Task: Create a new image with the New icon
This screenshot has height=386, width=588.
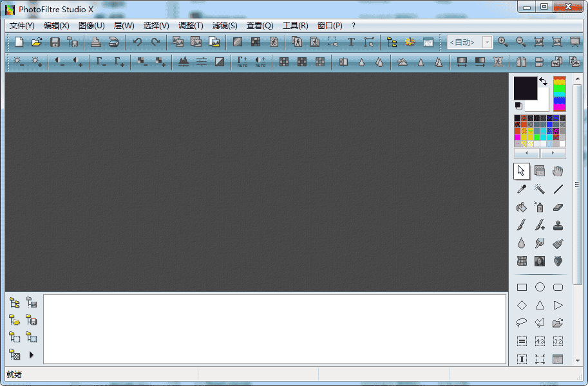Action: (x=18, y=41)
